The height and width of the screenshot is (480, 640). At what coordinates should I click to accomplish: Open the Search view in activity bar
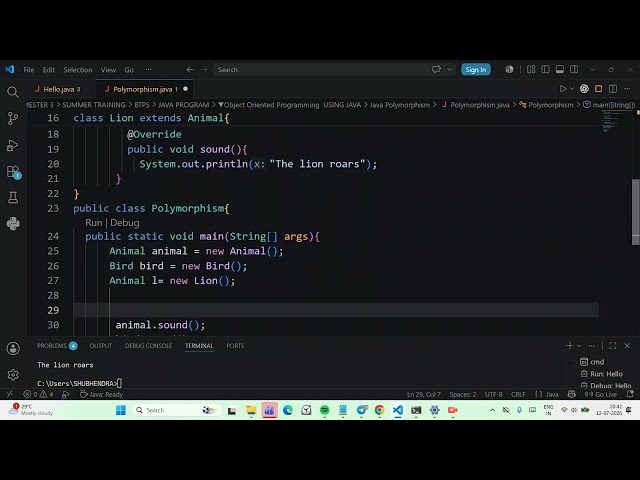13,92
